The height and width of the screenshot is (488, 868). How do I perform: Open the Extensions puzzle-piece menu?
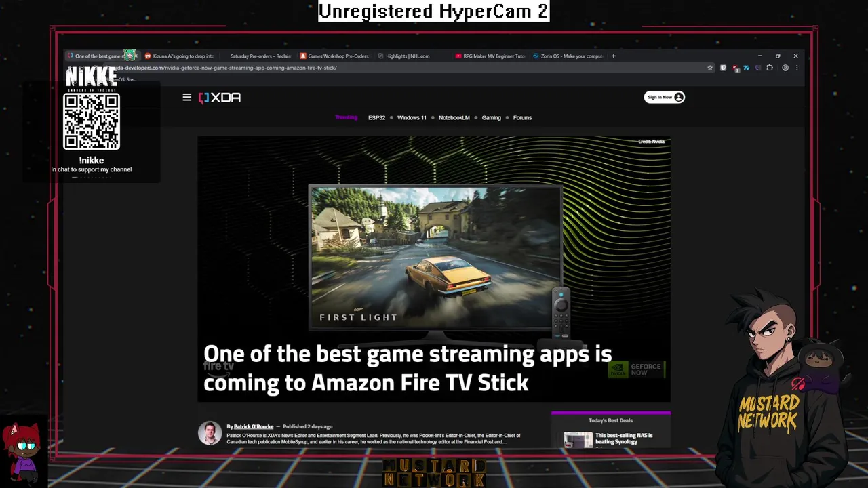pyautogui.click(x=770, y=68)
